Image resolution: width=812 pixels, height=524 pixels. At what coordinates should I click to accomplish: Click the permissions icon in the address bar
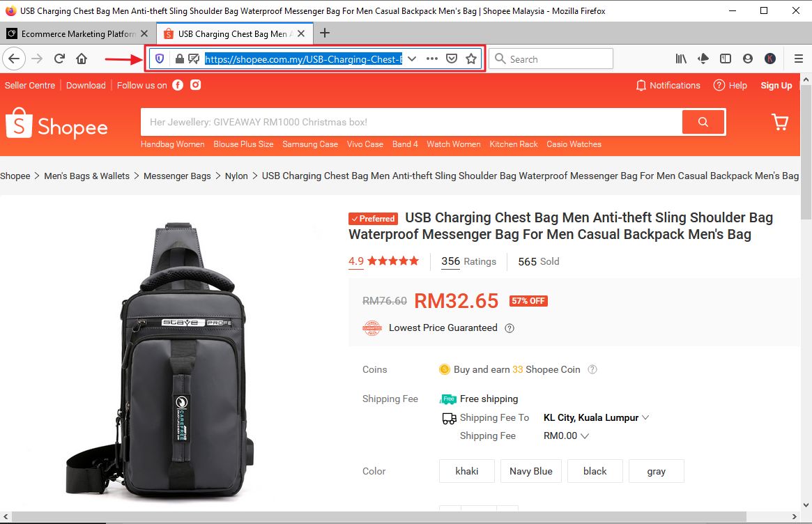(194, 59)
